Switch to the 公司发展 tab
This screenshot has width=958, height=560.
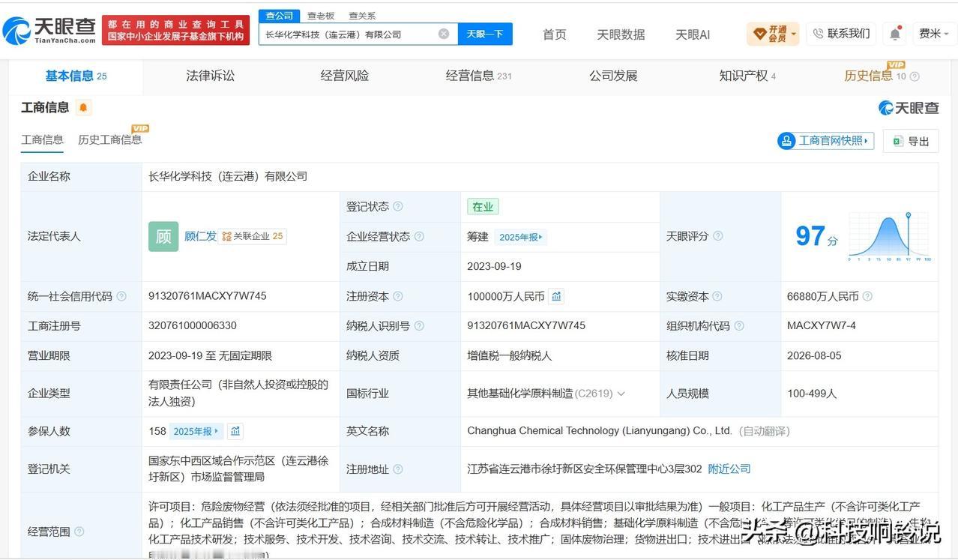(613, 76)
